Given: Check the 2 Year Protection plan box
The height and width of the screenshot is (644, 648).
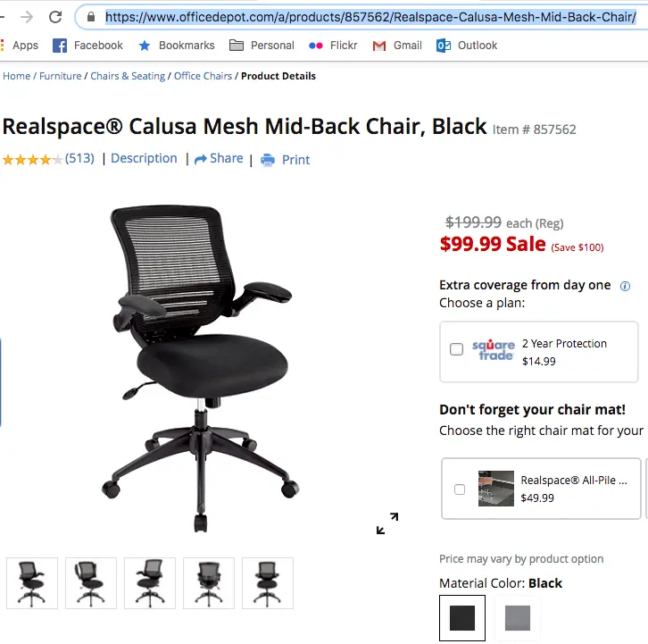Looking at the screenshot, I should pyautogui.click(x=456, y=349).
